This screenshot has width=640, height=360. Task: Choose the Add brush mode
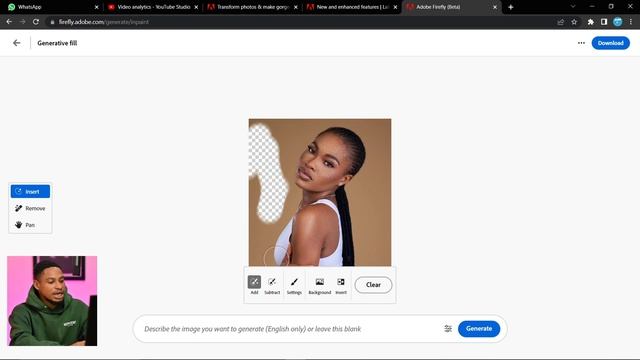coord(254,284)
